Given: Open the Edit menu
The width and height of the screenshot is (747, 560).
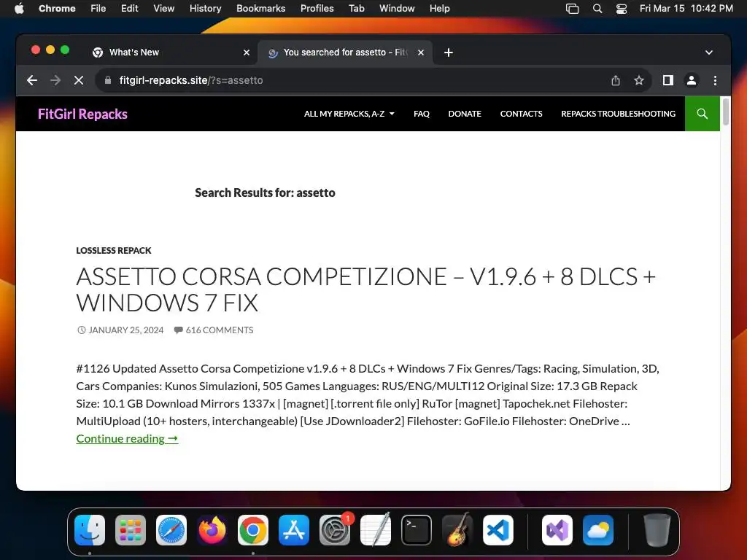Looking at the screenshot, I should [x=129, y=8].
